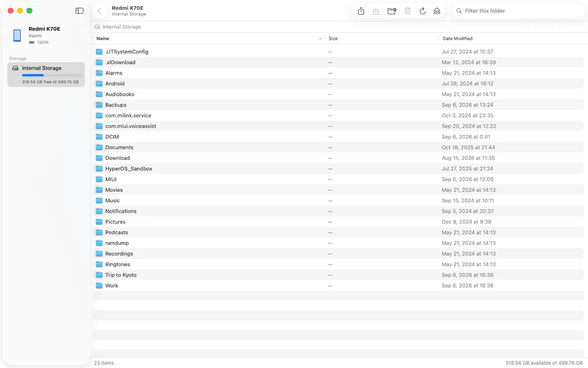The image size is (588, 368).
Task: Refresh the folder with the reload icon
Action: tap(423, 11)
